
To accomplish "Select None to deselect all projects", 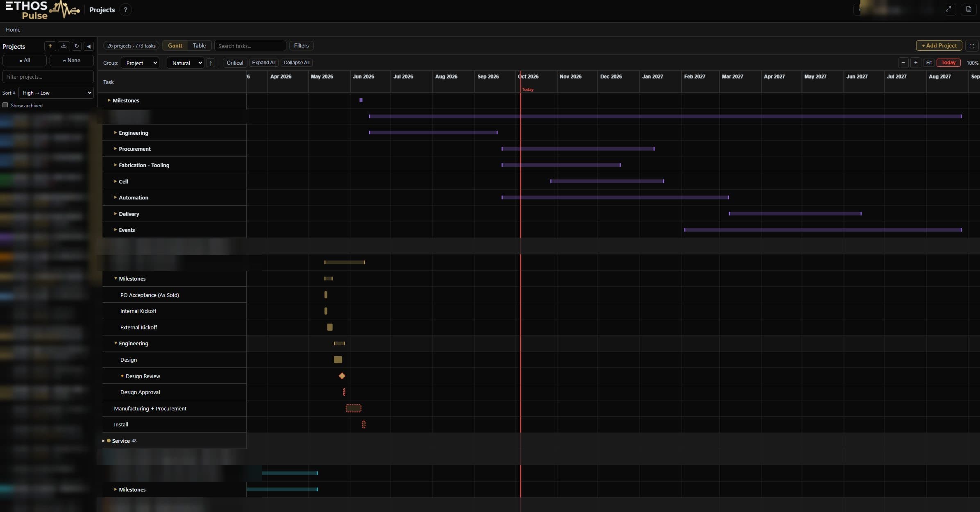I will [x=72, y=60].
